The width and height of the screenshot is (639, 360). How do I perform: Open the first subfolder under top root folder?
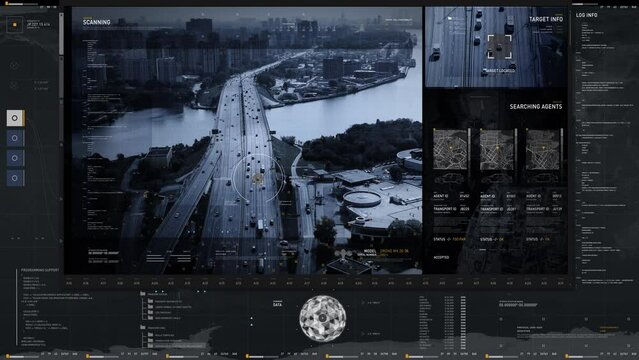(150, 301)
